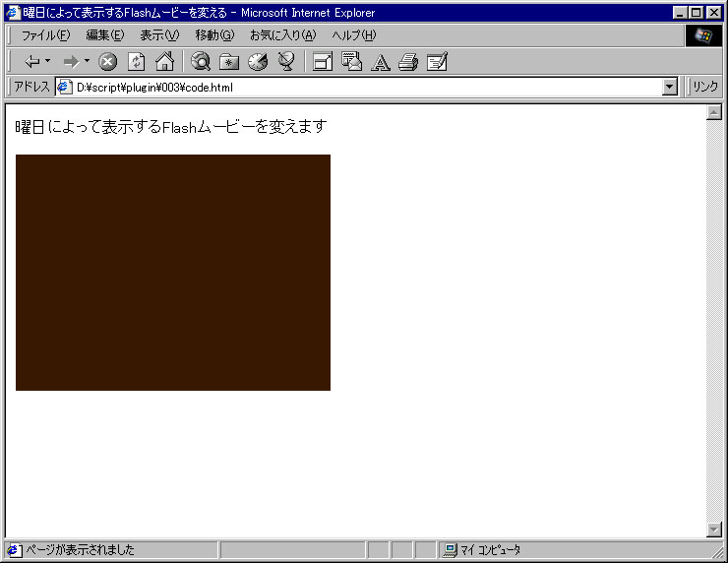
Task: Open the Back history dropdown arrow
Action: (47, 61)
